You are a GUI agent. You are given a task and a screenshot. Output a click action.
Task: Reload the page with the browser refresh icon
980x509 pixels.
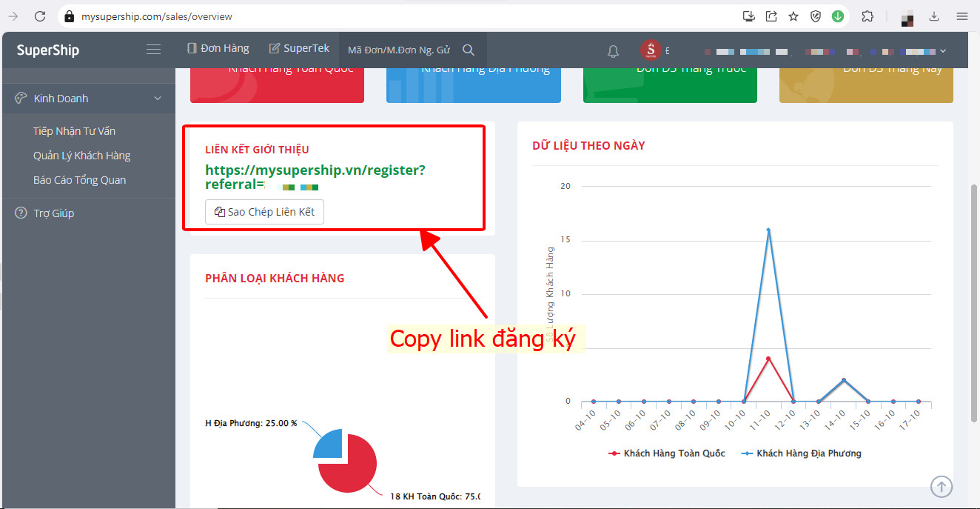coord(40,16)
